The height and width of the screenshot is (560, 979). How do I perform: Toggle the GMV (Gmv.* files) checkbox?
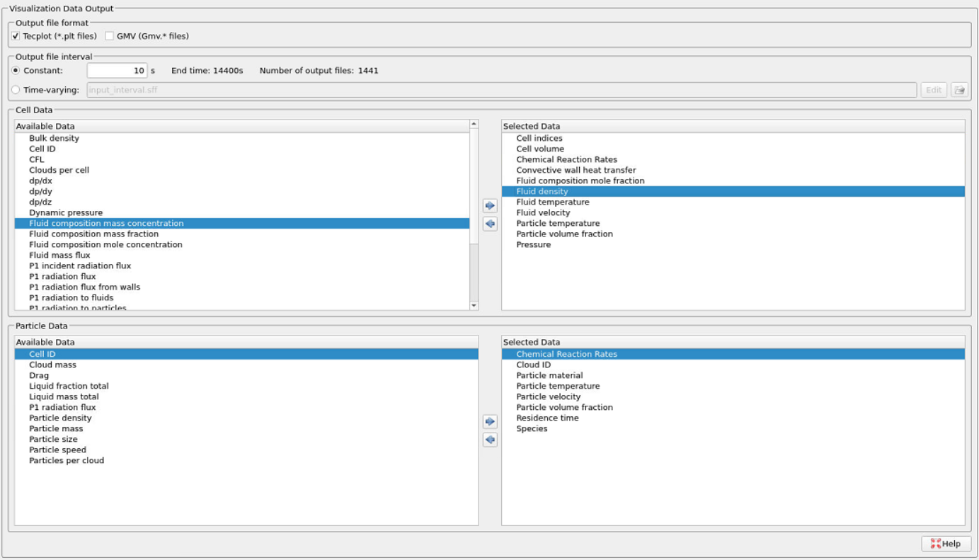point(110,36)
